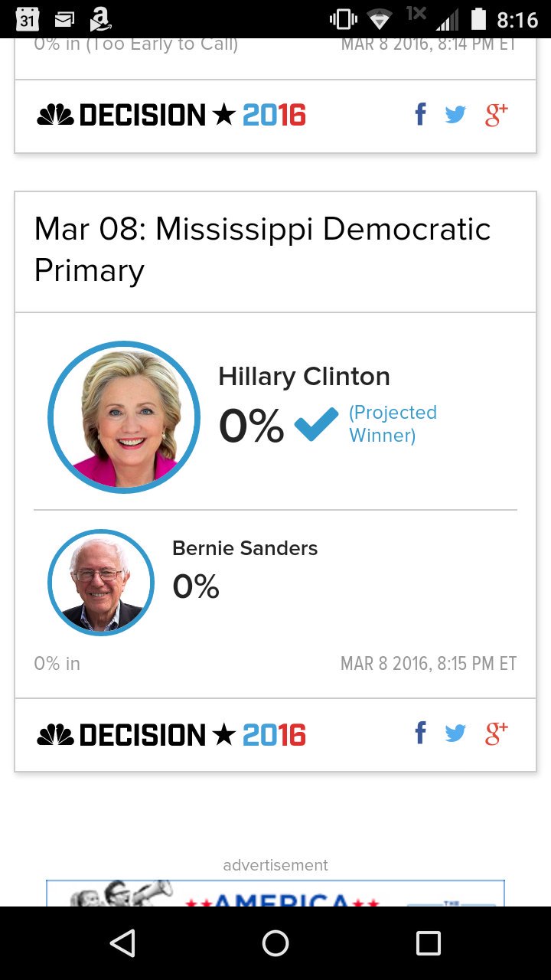Image resolution: width=551 pixels, height=980 pixels.
Task: Tap the lower NBC Decision 2016 logo
Action: 171,735
